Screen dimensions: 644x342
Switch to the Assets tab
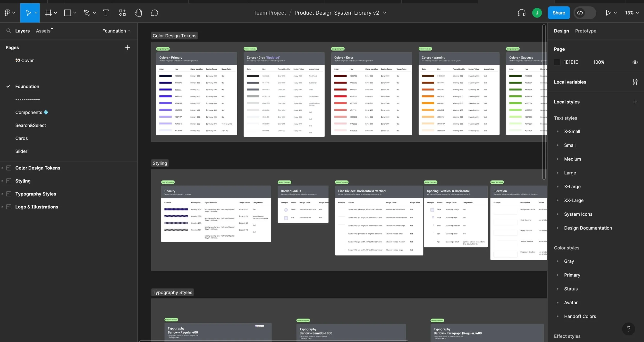(43, 31)
